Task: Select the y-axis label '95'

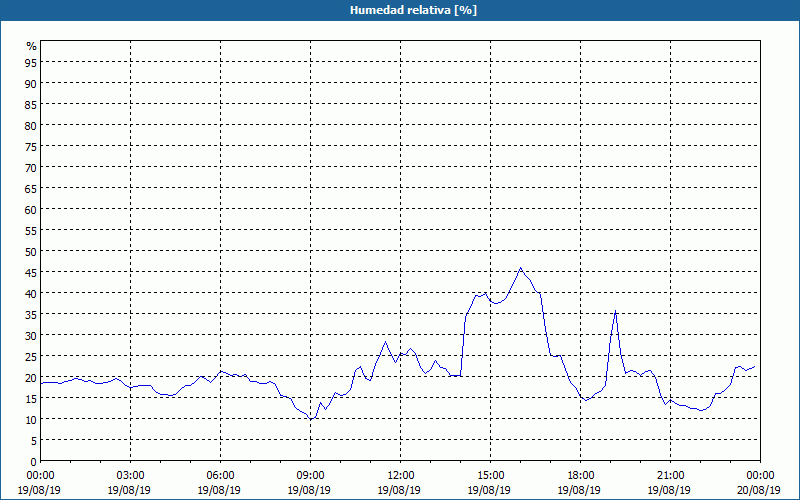Action: [x=31, y=62]
